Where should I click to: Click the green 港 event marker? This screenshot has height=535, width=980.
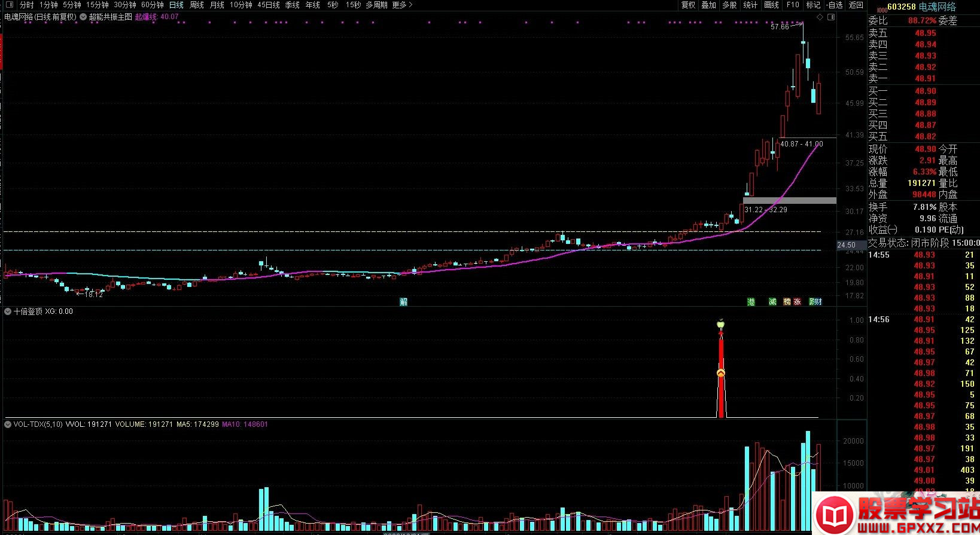tap(751, 302)
